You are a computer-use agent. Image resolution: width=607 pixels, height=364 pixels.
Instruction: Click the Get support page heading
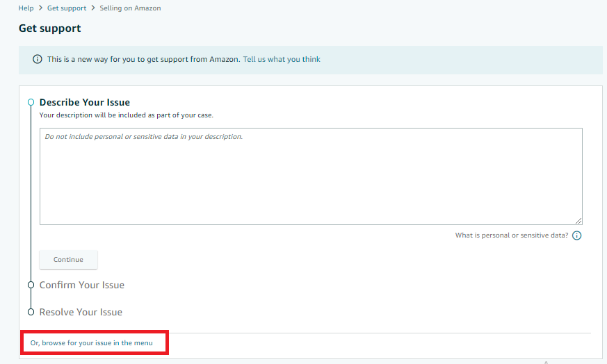(x=50, y=28)
